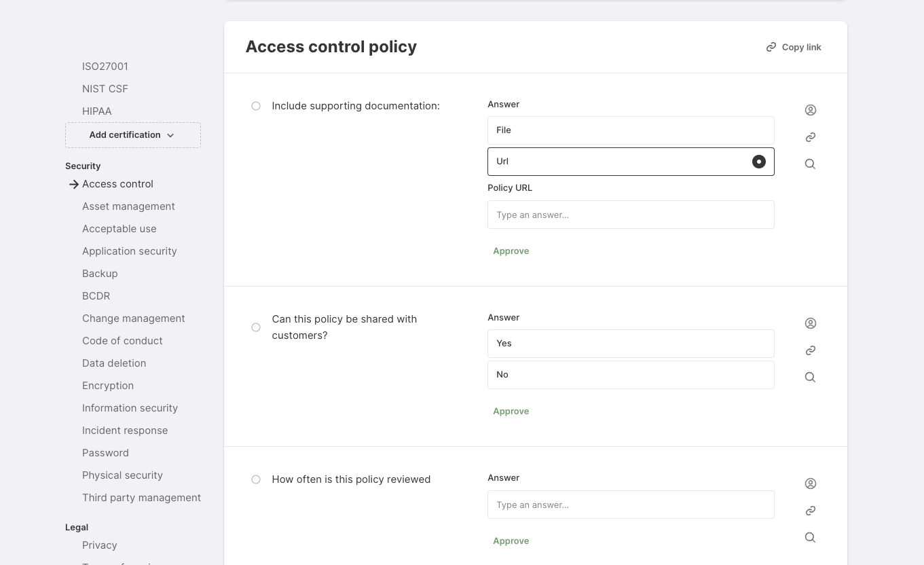Go to Asset management section
This screenshot has height=565, width=924.
128,206
